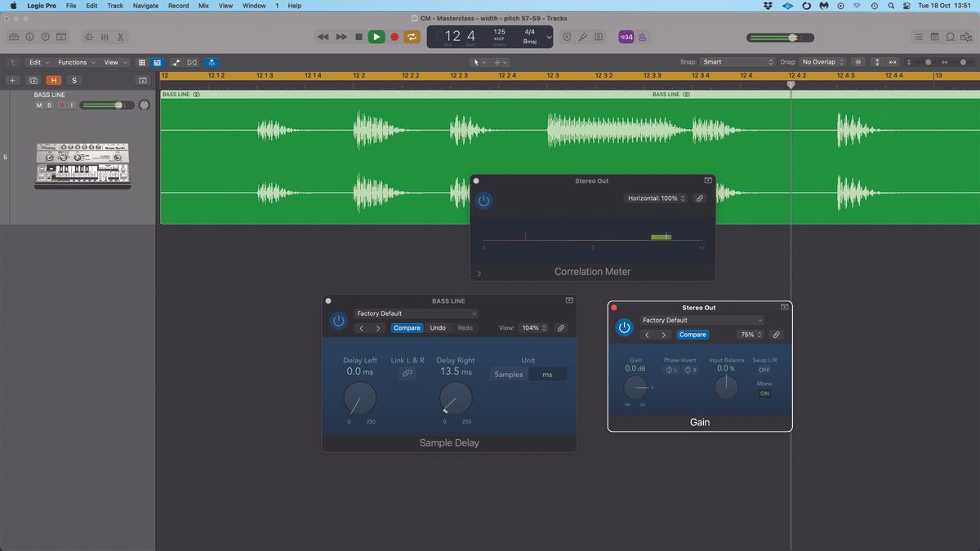This screenshot has height=551, width=980.
Task: Open the Loop Browser
Action: click(950, 37)
